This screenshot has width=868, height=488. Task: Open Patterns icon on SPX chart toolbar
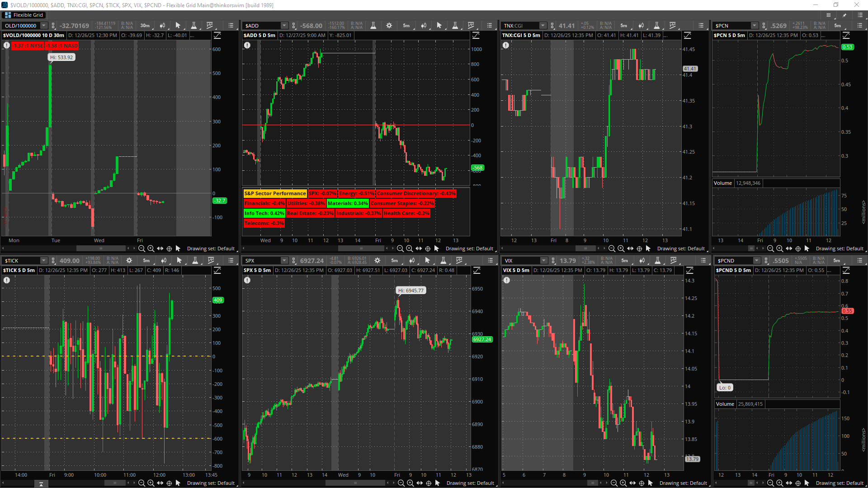[460, 261]
